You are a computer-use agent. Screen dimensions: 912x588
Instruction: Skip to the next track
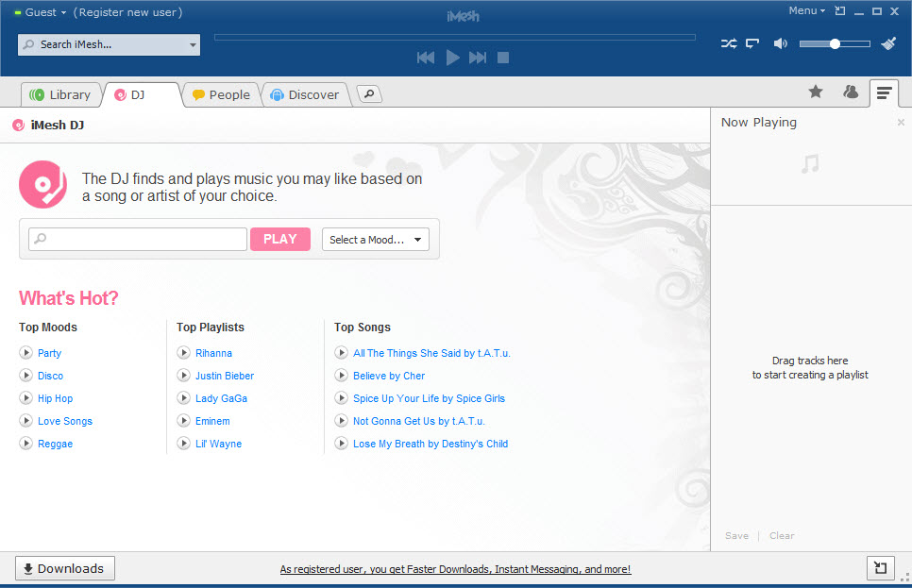(478, 58)
